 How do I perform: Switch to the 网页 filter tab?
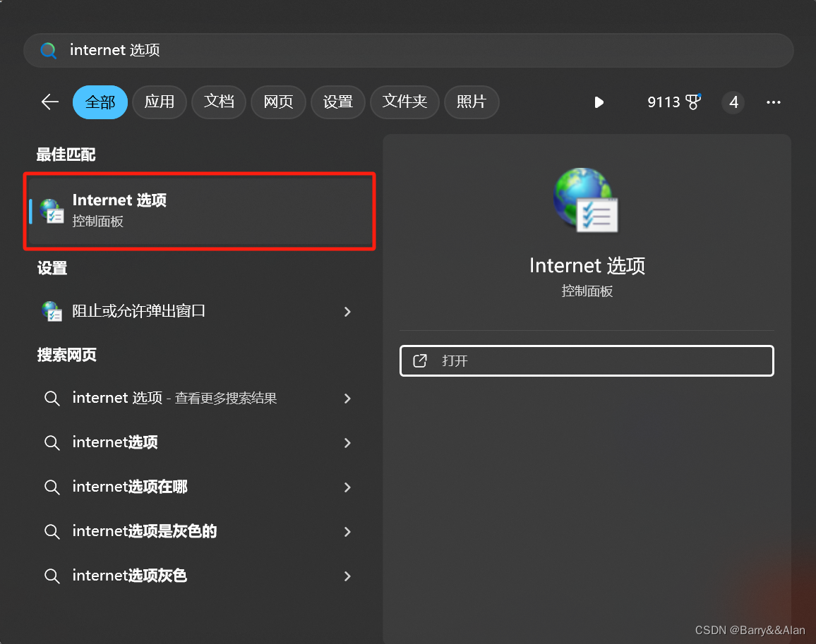278,102
